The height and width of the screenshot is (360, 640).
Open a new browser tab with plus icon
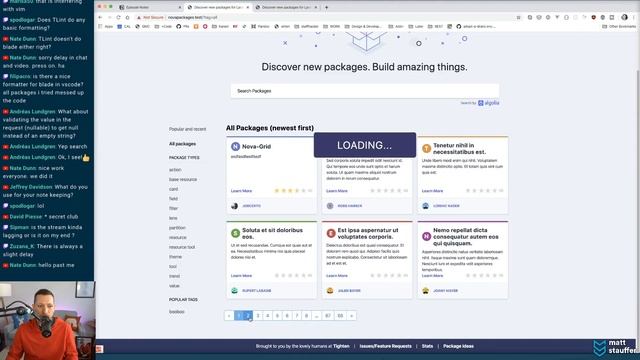coord(326,7)
